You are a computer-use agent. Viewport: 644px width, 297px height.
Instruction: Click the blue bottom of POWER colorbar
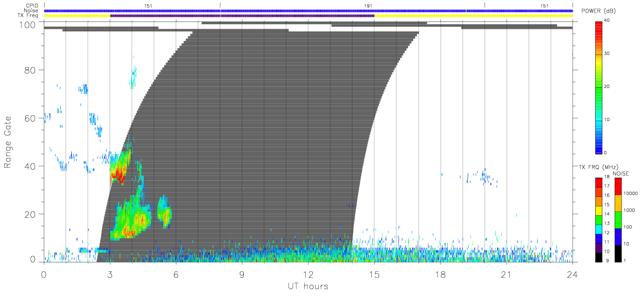click(598, 147)
